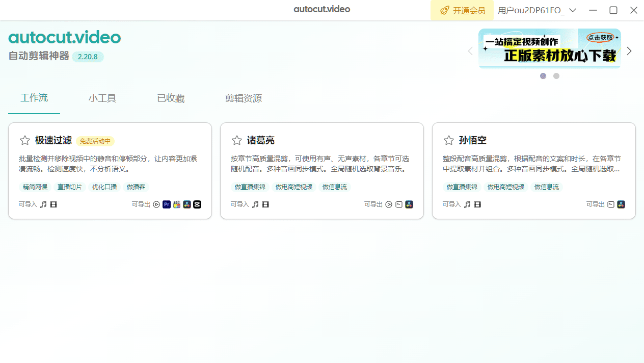Screen dimensions: 644x363
Task: Open the 已收藏 tab
Action: tap(171, 98)
